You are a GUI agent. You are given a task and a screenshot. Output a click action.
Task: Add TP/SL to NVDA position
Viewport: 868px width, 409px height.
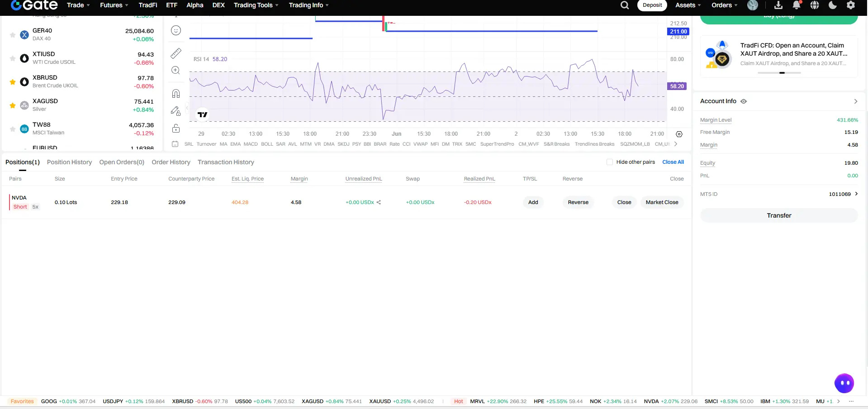click(x=533, y=202)
